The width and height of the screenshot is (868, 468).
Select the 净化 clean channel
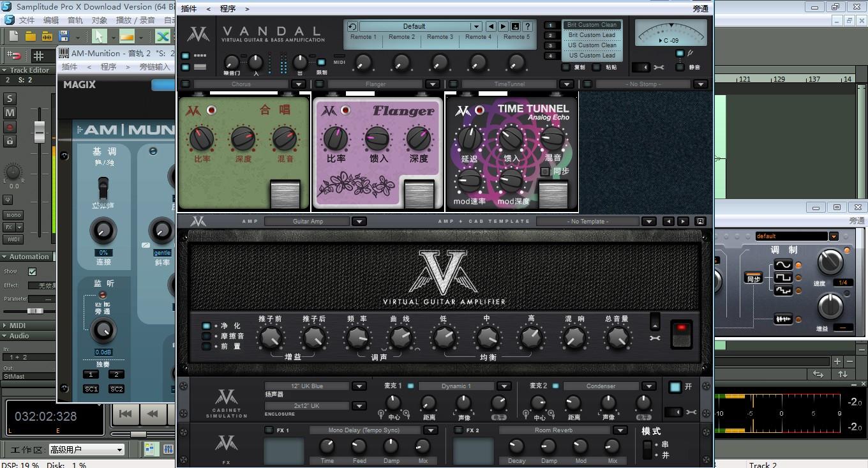coord(206,326)
